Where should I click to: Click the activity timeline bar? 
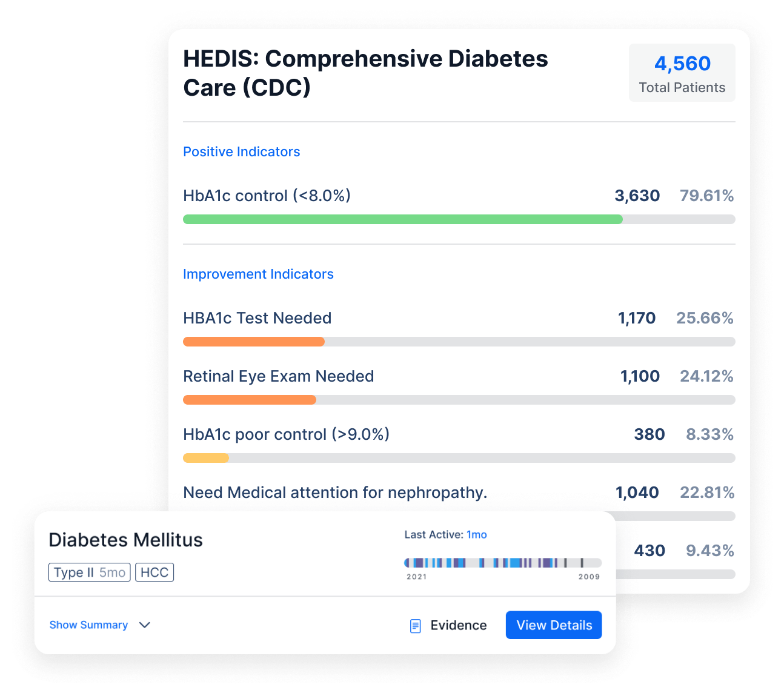tap(503, 563)
